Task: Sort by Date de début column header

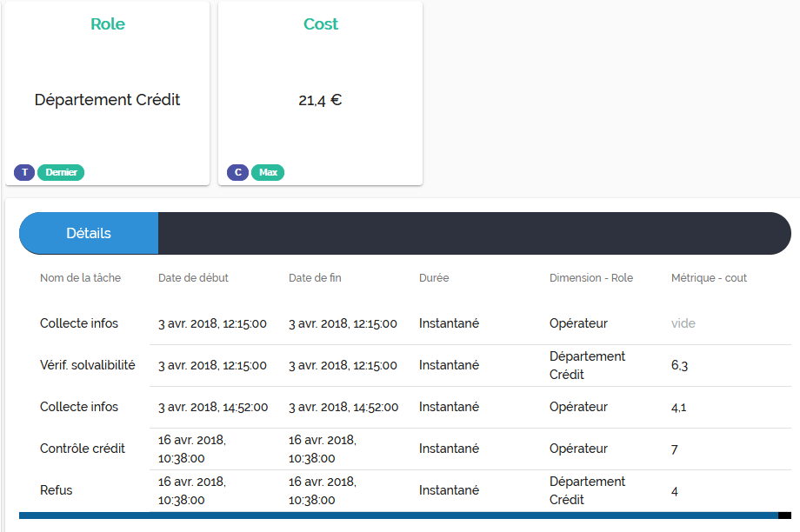Action: pyautogui.click(x=193, y=278)
